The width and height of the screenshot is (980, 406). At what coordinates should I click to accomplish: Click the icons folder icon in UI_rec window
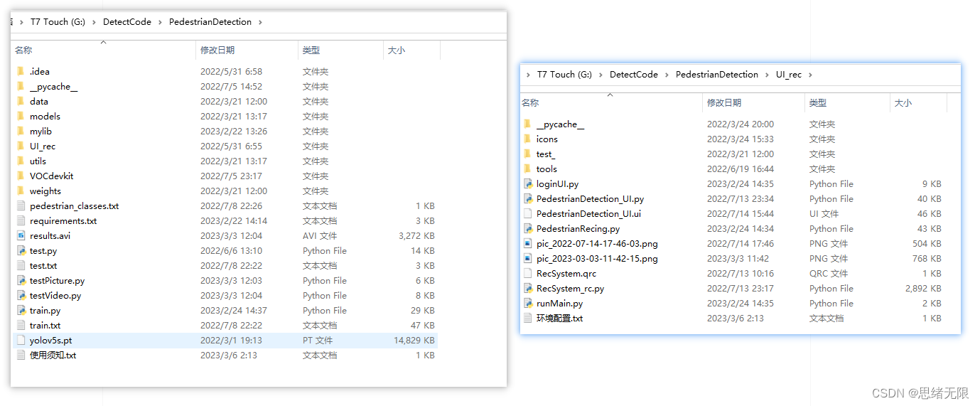pyautogui.click(x=527, y=139)
